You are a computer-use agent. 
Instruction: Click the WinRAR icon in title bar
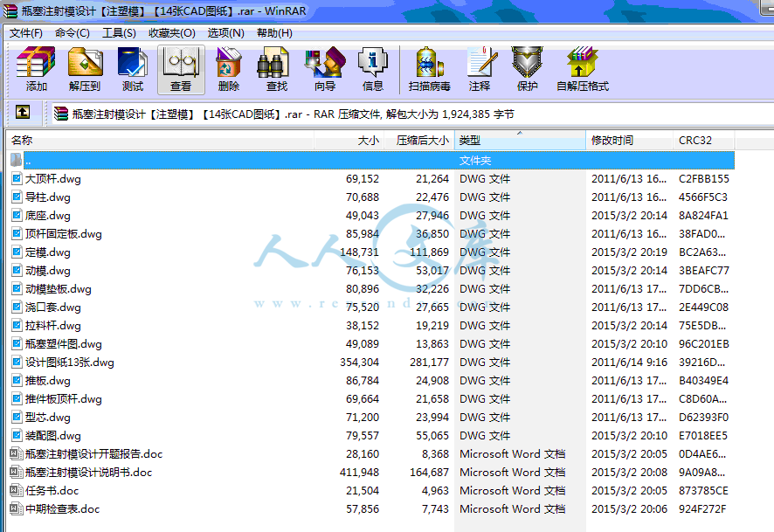(10, 10)
